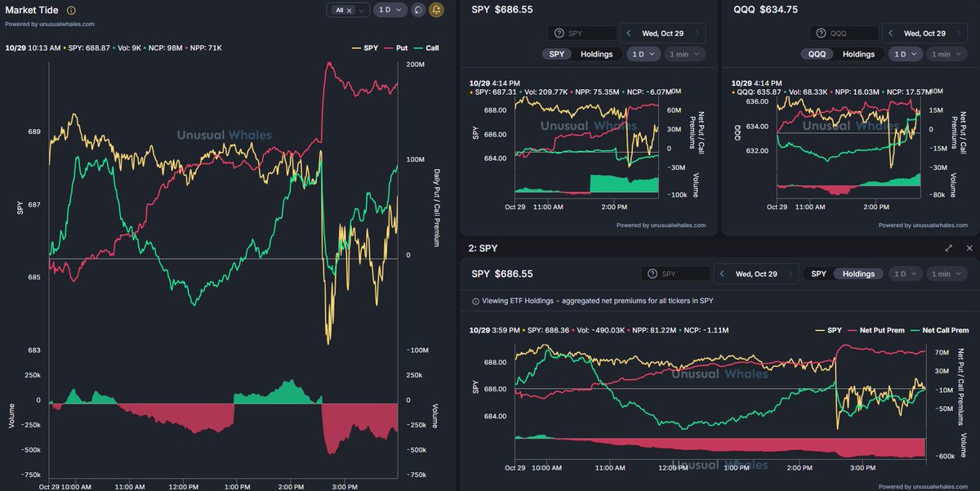This screenshot has width=980, height=491.
Task: Open the 1 min interval dropdown in SPY panel
Action: (x=684, y=53)
